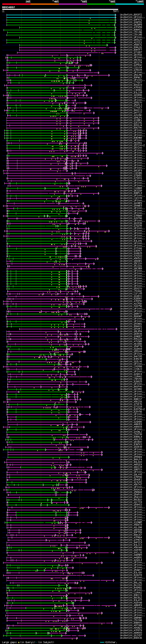Select label UniRef100_C5YJM6
146x644 pixels.
pyautogui.click(x=131, y=32)
